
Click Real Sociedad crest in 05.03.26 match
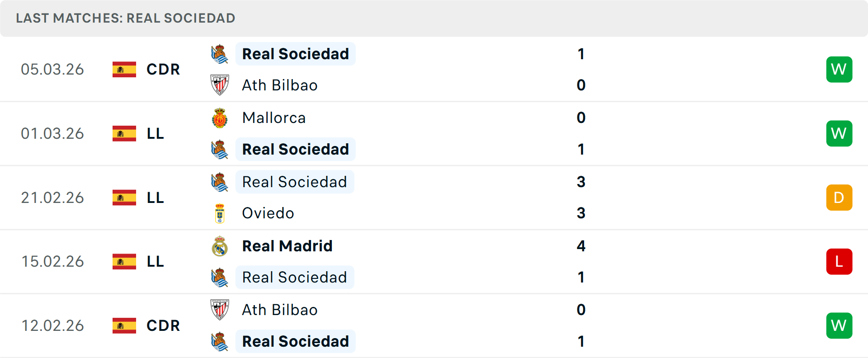tap(220, 54)
